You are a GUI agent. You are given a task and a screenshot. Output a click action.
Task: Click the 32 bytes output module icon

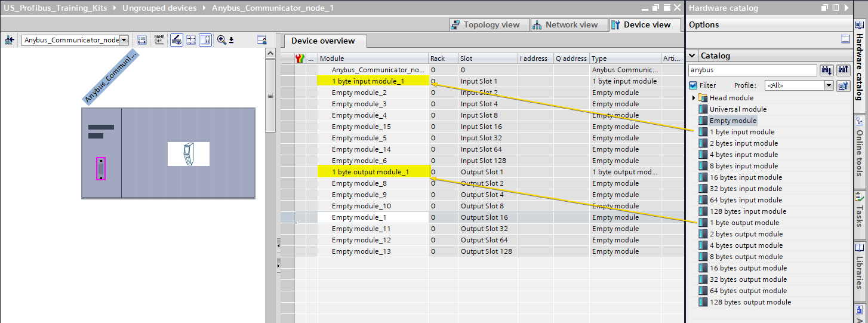pyautogui.click(x=703, y=279)
